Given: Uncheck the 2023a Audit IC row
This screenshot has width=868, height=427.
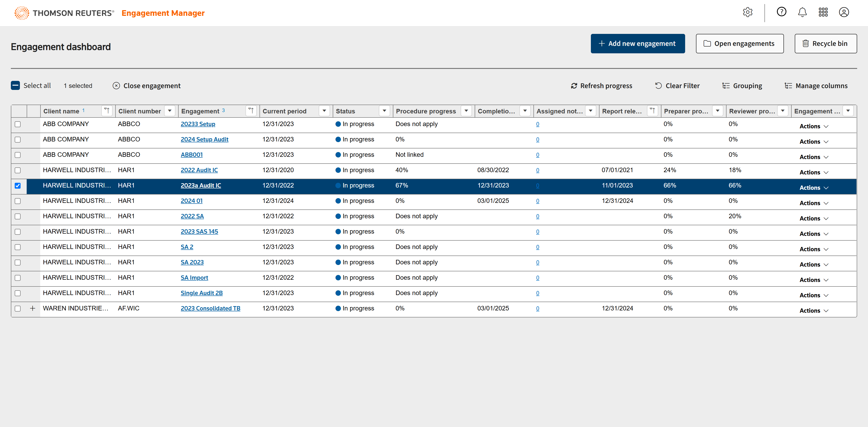Looking at the screenshot, I should click(x=18, y=185).
